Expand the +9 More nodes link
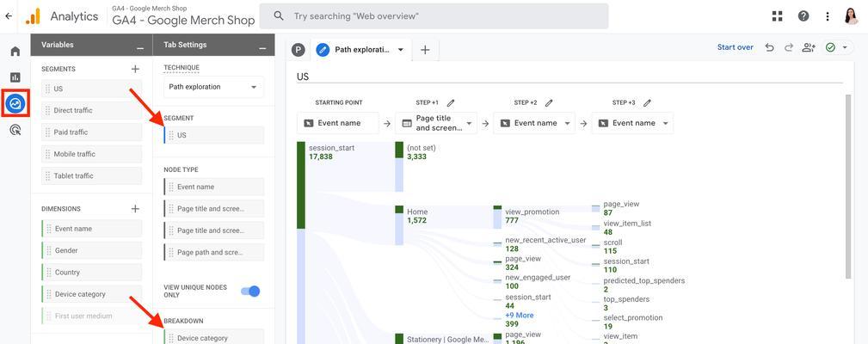 pyautogui.click(x=520, y=316)
